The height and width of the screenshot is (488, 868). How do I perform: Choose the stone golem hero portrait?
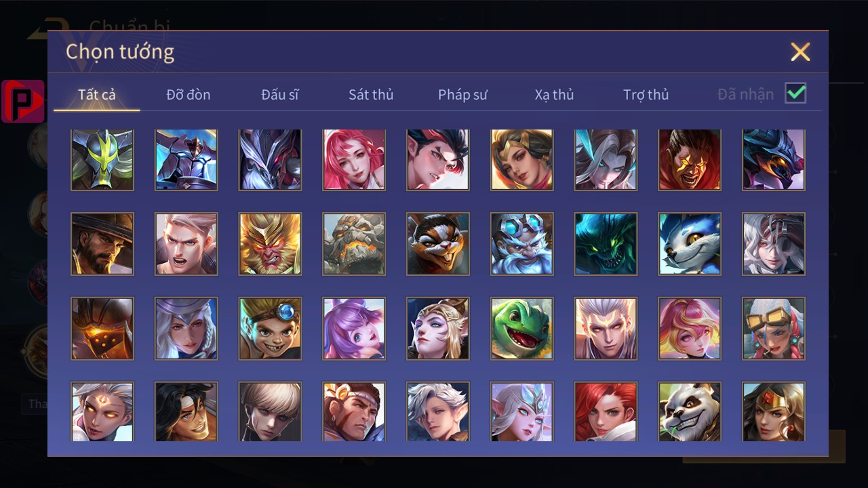[354, 244]
